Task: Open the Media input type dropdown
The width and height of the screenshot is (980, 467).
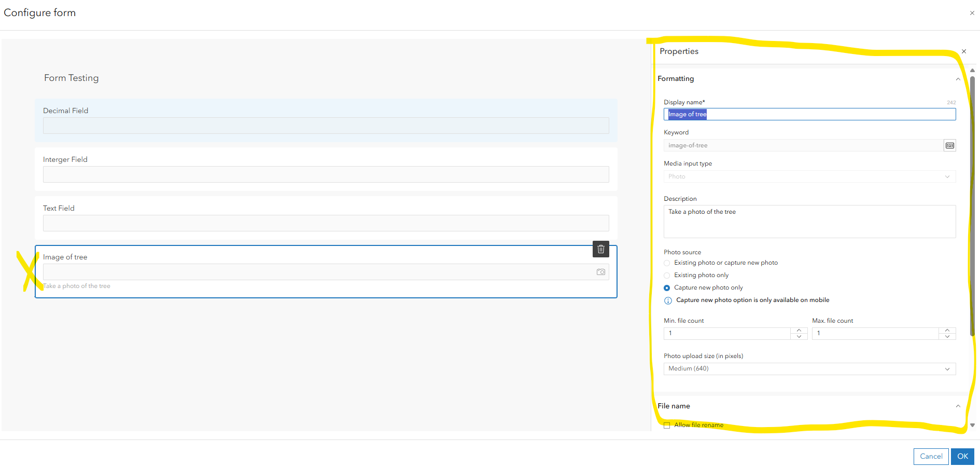Action: pyautogui.click(x=947, y=176)
